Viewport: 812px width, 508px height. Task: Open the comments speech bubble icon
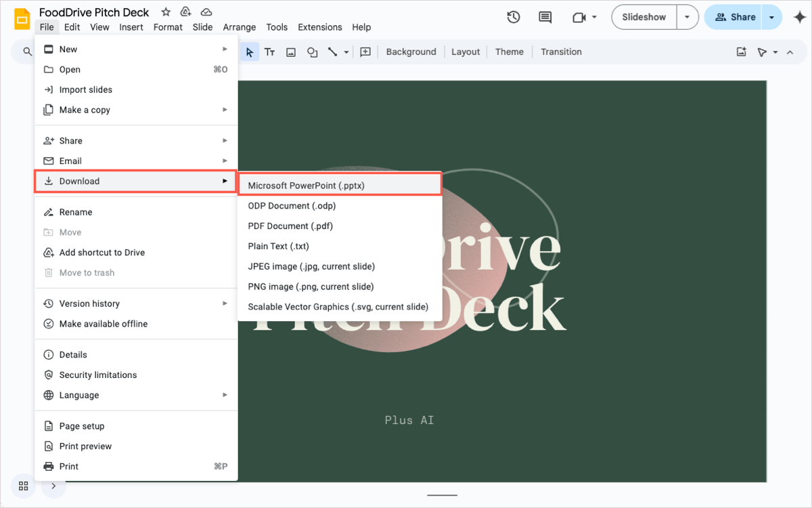pos(545,17)
